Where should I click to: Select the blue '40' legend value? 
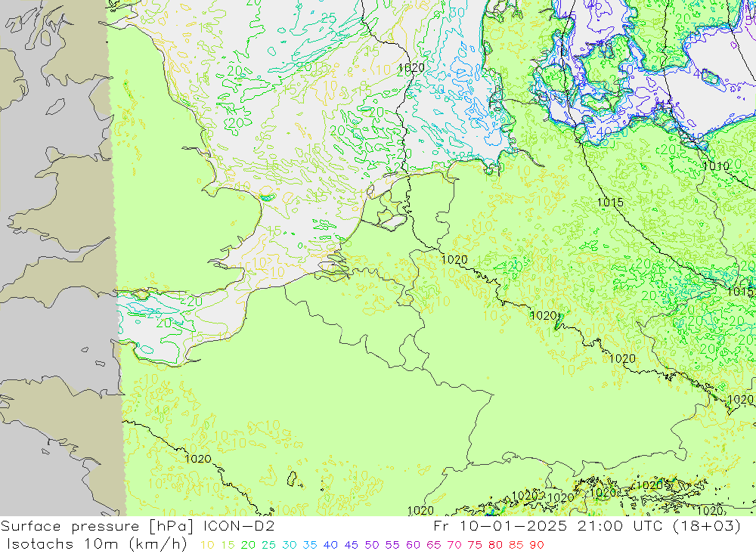[331, 545]
